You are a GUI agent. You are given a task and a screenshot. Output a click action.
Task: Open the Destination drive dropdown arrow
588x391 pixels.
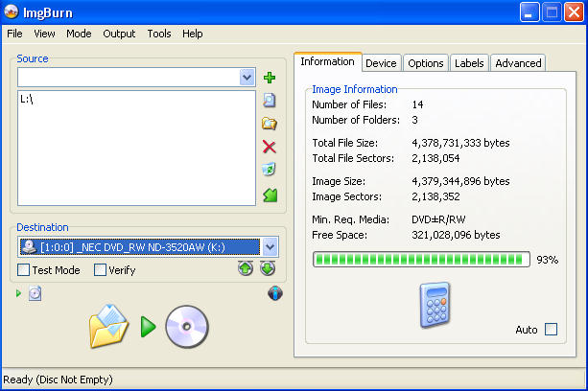270,247
